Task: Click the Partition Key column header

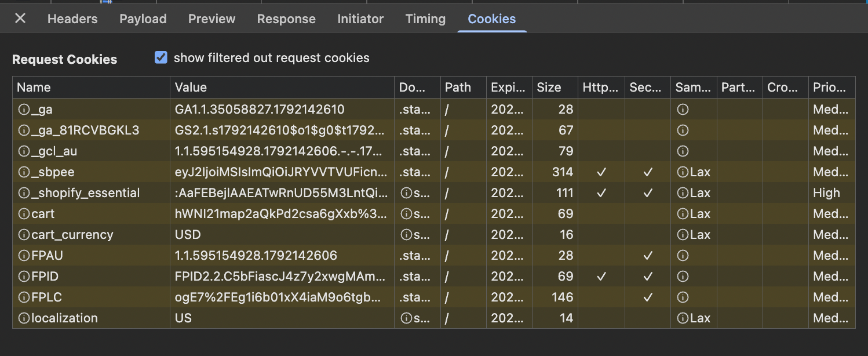Action: [740, 88]
